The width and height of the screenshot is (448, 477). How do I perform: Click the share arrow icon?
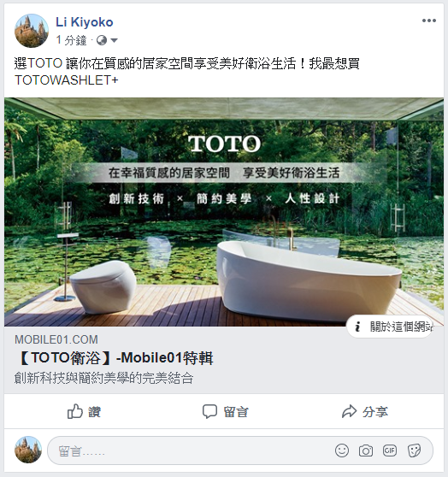[x=349, y=411]
